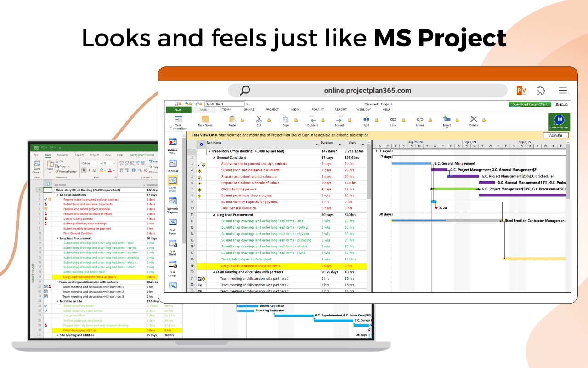Open the FORMAT tab
The image size is (588, 368).
tap(318, 109)
